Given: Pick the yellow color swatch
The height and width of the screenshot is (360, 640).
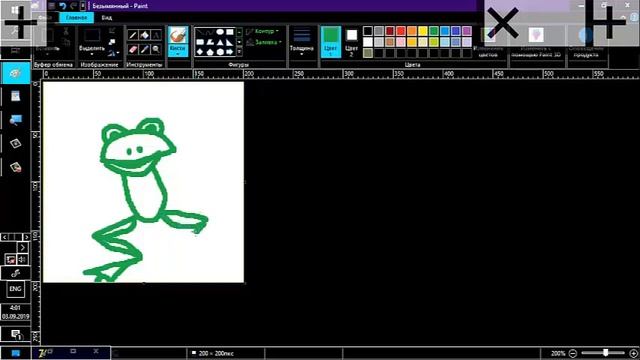Looking at the screenshot, I should 423,31.
